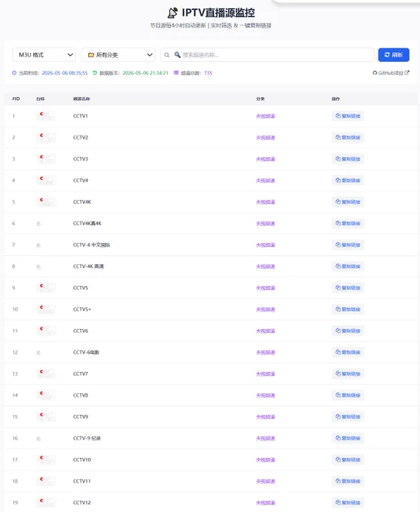Select the CCTV-4K 高清 channel name
Screen dimensions: 420x512
click(88, 267)
